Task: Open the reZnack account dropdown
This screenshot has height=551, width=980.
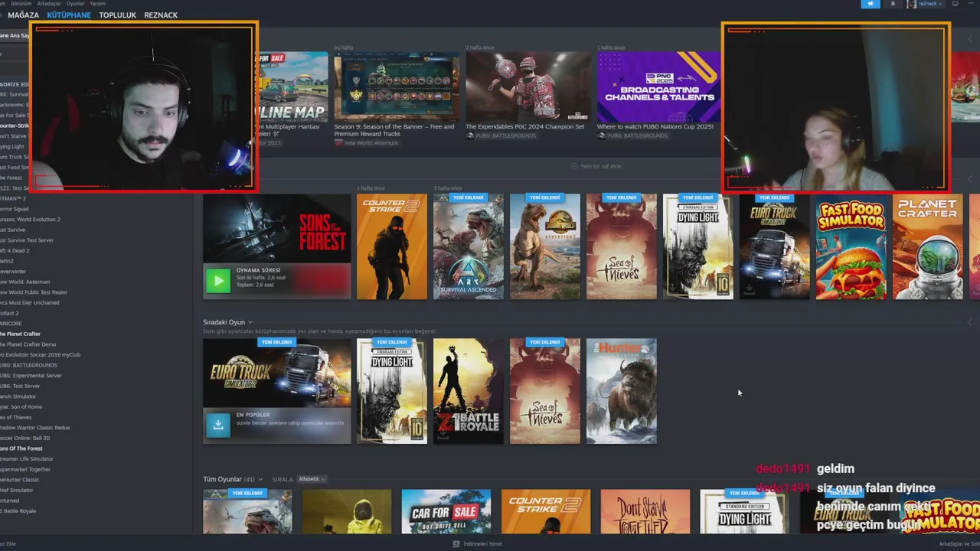Action: [931, 4]
